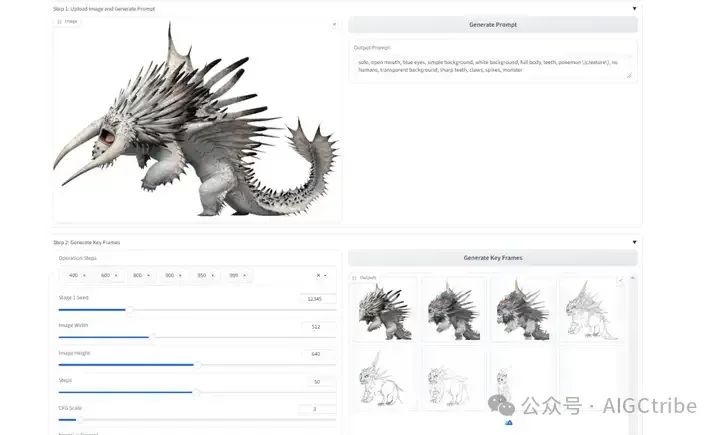Open the fifth output line-art thumbnail
The height and width of the screenshot is (435, 720).
[384, 380]
